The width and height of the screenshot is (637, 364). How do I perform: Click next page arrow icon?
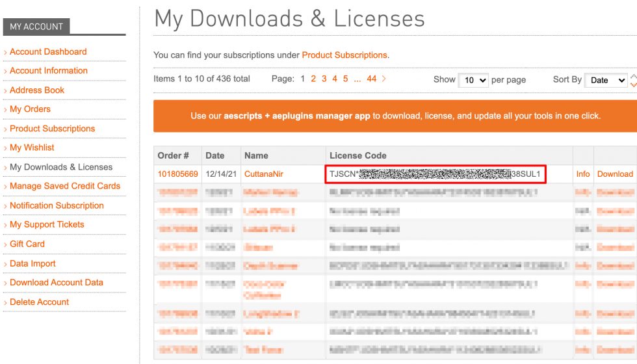384,79
